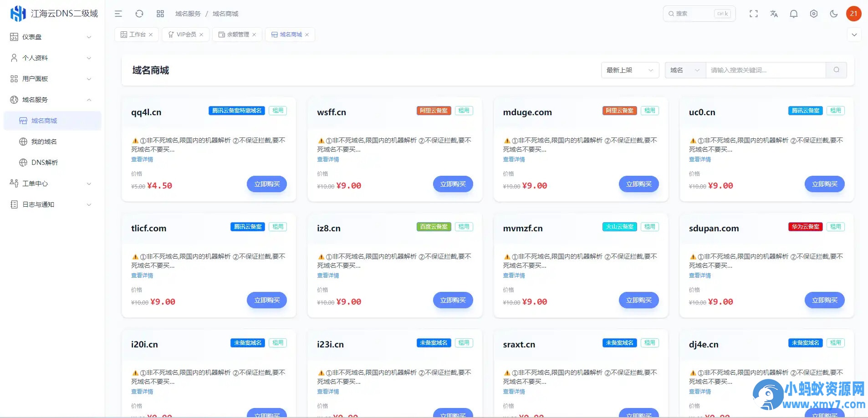Open the 最新上架 sort dropdown

pos(630,70)
